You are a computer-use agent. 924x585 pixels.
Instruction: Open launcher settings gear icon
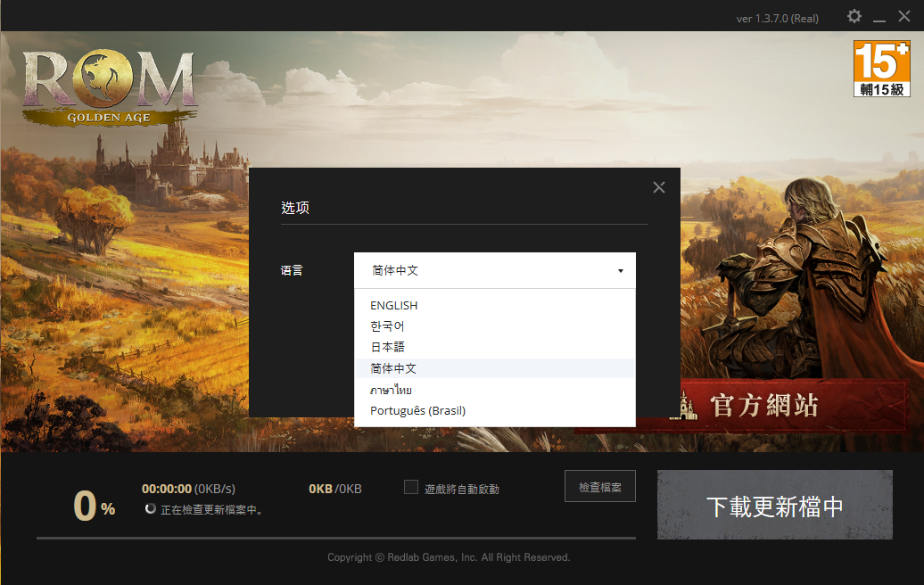854,17
